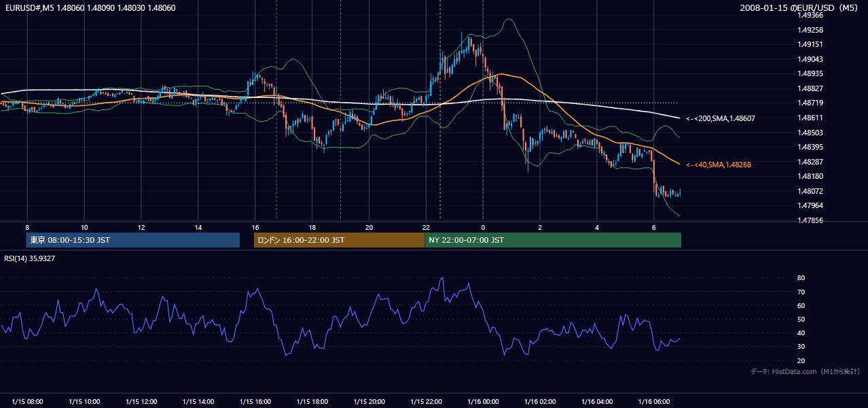Click RSI scale level 50
This screenshot has height=408, width=868.
pos(801,319)
